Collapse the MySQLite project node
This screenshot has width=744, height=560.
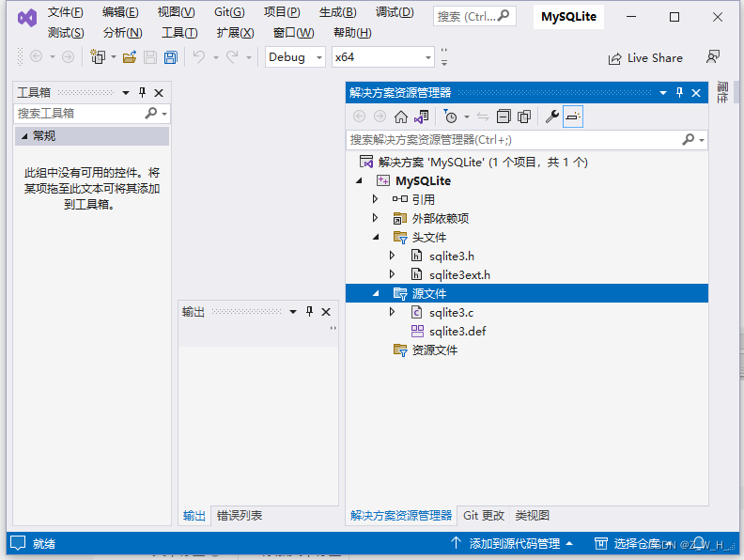click(x=359, y=180)
